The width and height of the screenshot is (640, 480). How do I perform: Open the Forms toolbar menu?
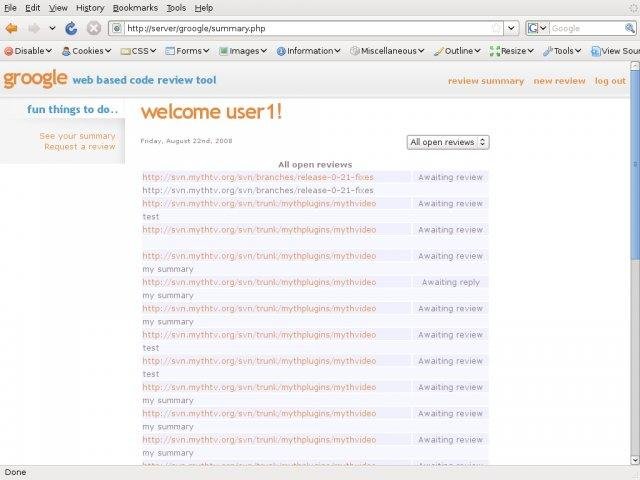click(187, 51)
